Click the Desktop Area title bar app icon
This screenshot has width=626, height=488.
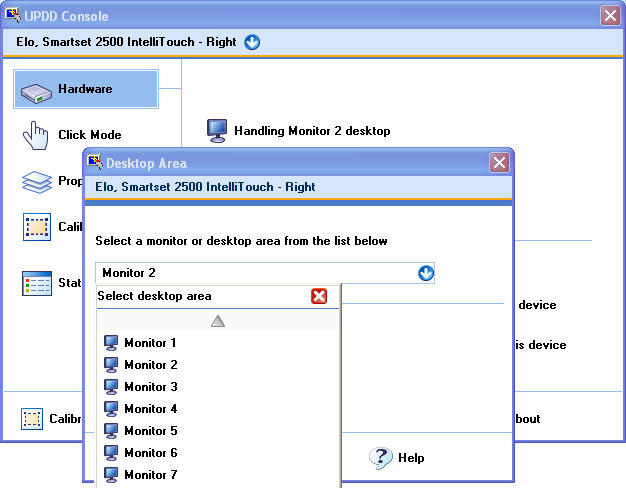tap(95, 162)
